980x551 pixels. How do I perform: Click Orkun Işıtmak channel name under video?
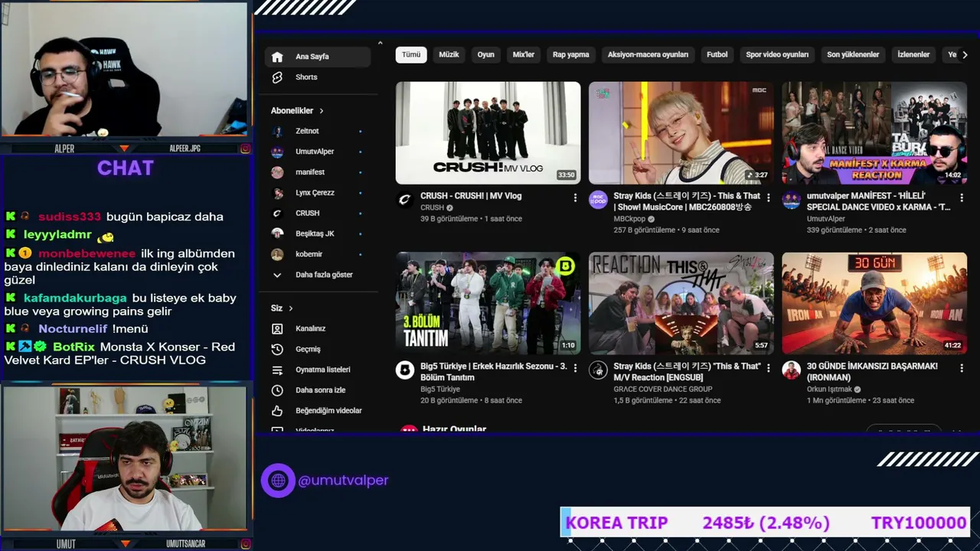829,390
